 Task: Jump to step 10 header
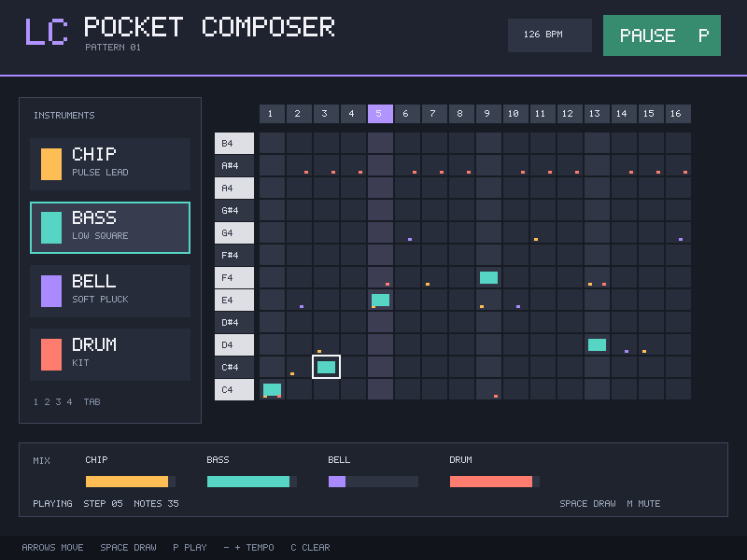(x=516, y=114)
